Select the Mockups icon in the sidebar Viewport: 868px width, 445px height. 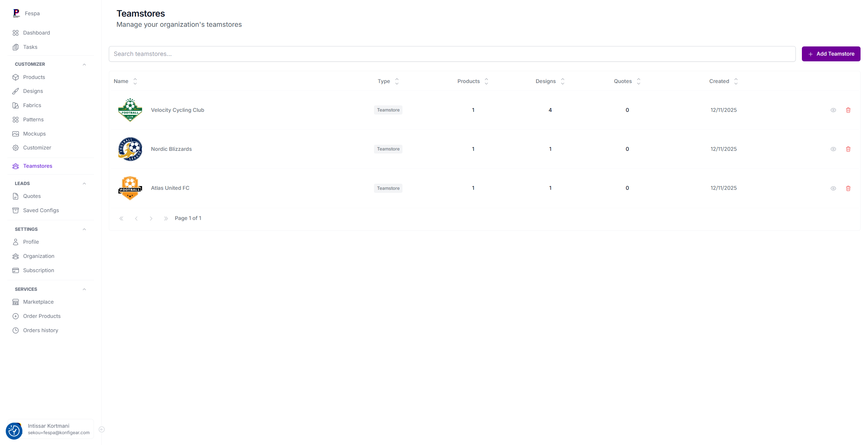16,134
